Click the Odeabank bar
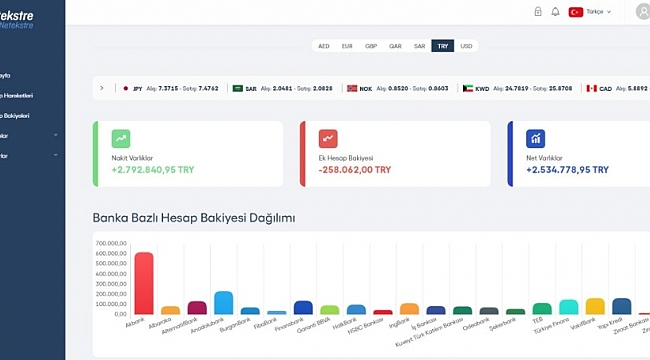Viewport: 650px width, 360px height. [x=489, y=311]
